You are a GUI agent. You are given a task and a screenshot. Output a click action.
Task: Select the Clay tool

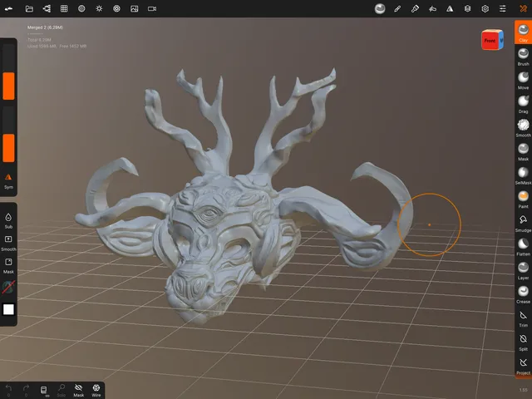click(523, 32)
